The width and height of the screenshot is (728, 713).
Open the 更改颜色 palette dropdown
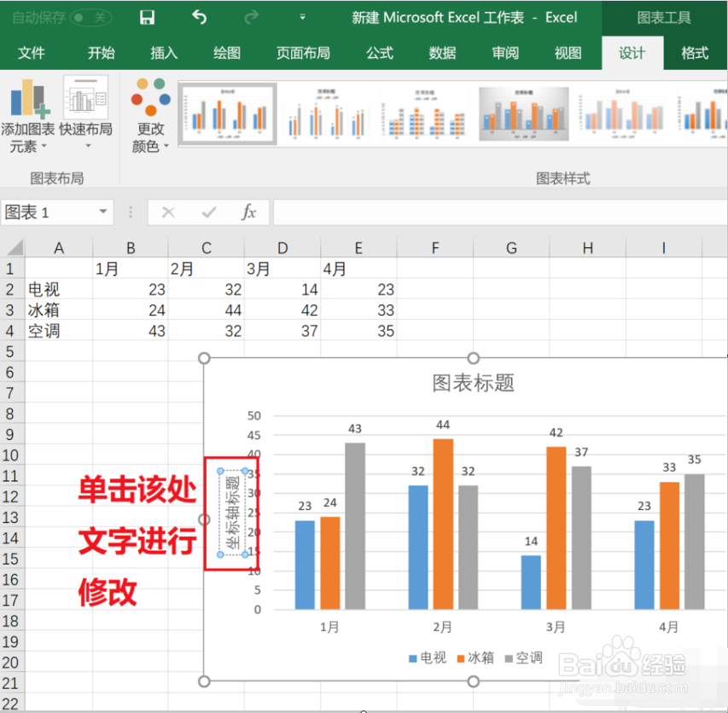click(x=150, y=116)
